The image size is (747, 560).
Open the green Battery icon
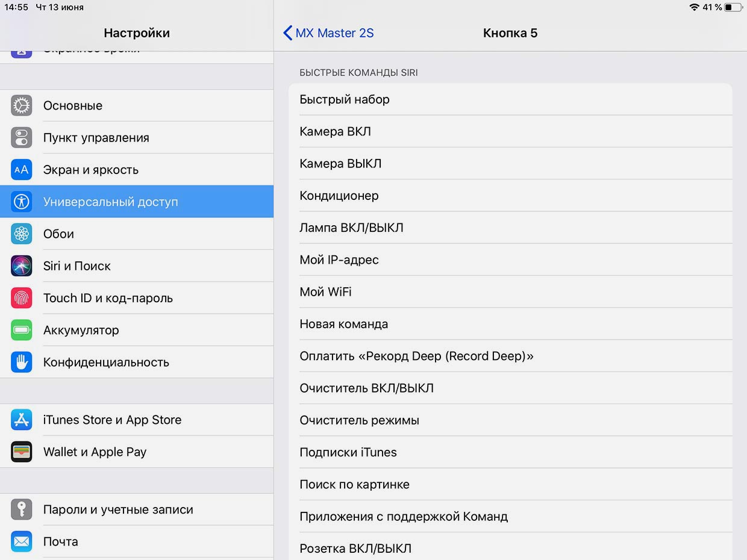[x=22, y=330]
